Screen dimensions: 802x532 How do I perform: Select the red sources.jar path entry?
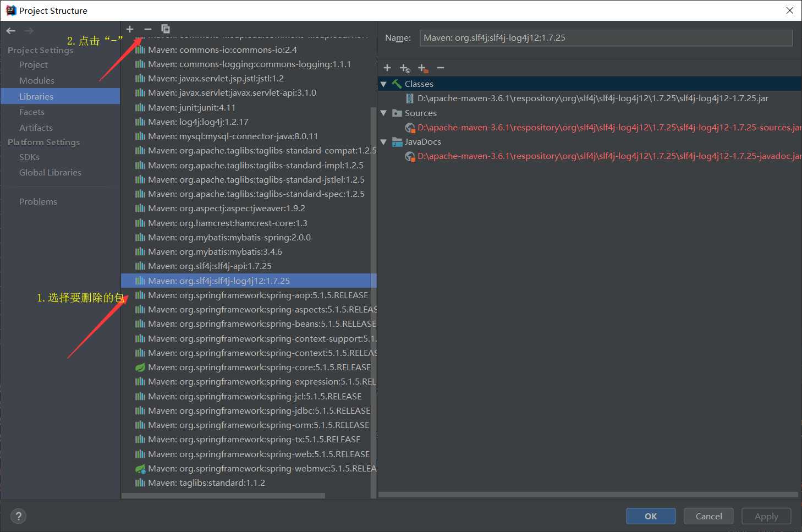click(x=609, y=128)
